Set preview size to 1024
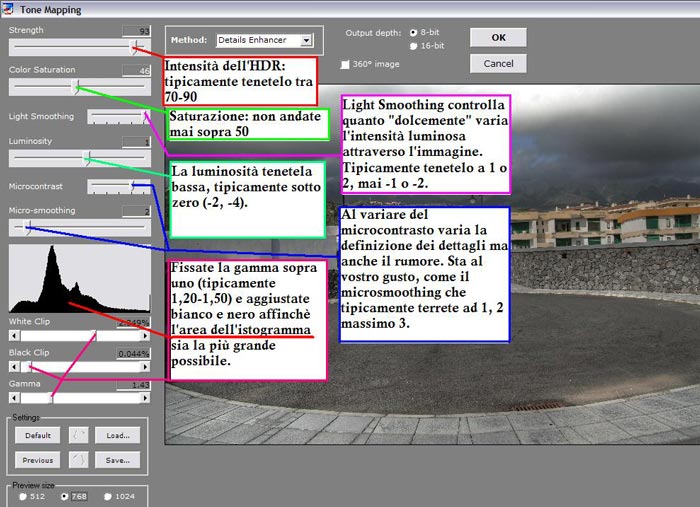 coord(109,496)
